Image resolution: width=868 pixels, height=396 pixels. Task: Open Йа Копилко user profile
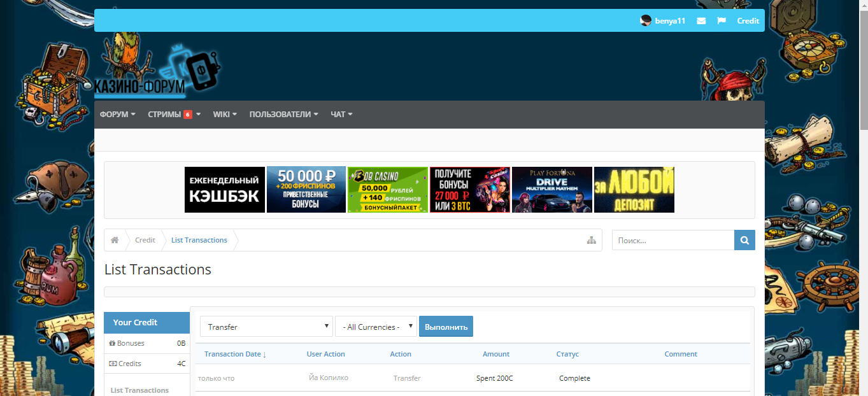point(328,378)
